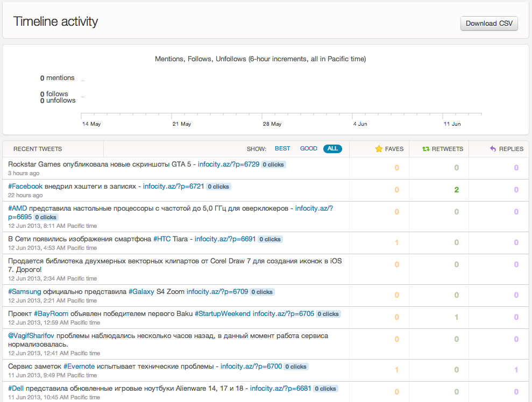Click the #Evernote hashtag

[79, 366]
